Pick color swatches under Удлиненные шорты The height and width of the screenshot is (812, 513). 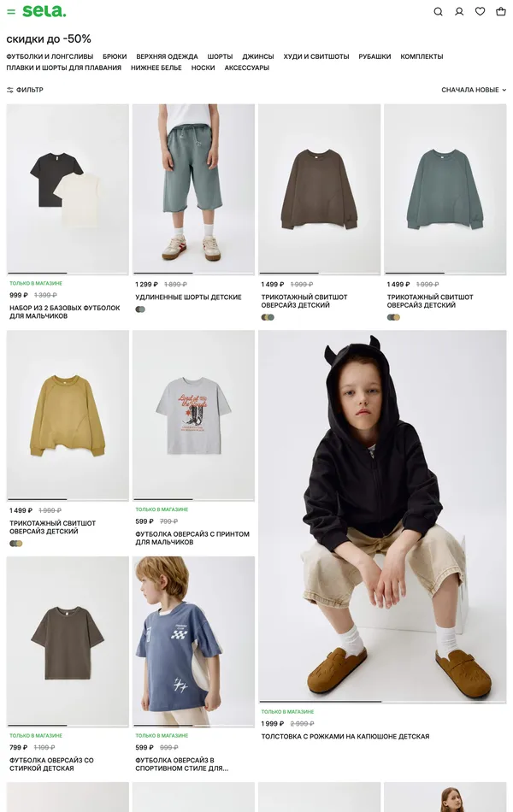(x=140, y=309)
